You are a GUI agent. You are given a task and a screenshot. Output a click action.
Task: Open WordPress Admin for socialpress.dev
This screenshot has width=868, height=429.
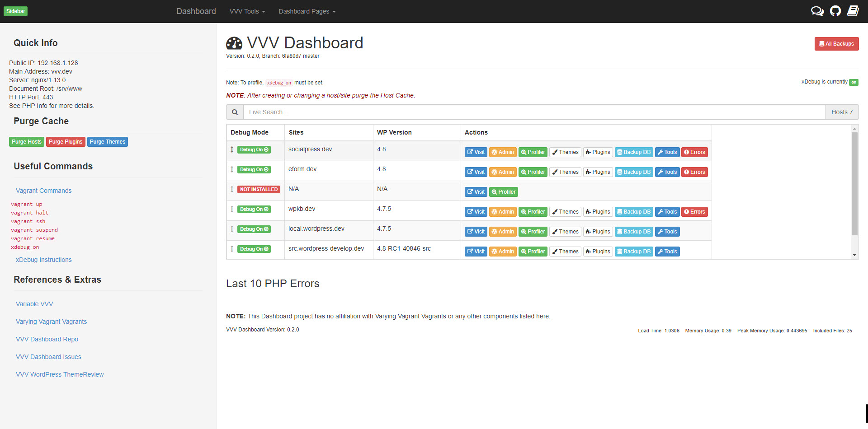tap(503, 152)
